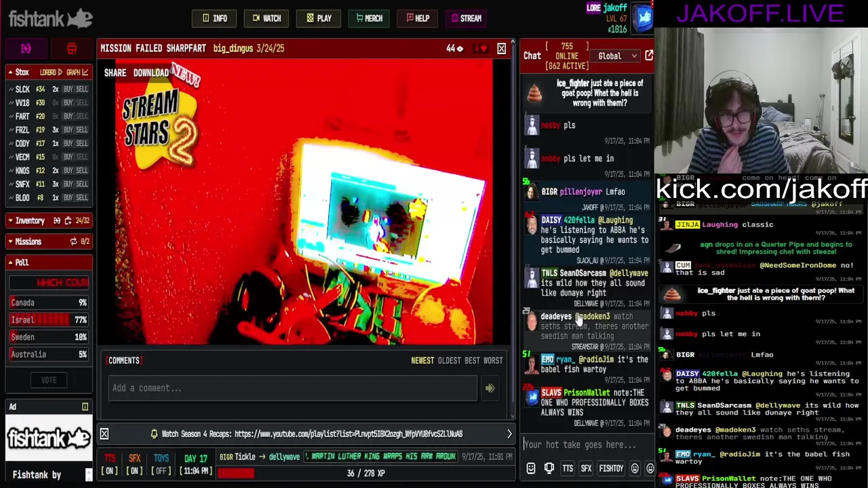Sort comments by WORST
868x488 pixels.
click(494, 361)
